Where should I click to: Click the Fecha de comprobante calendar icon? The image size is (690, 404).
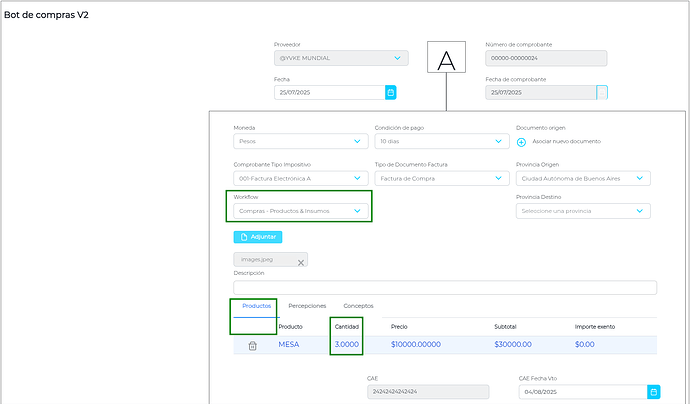click(602, 92)
